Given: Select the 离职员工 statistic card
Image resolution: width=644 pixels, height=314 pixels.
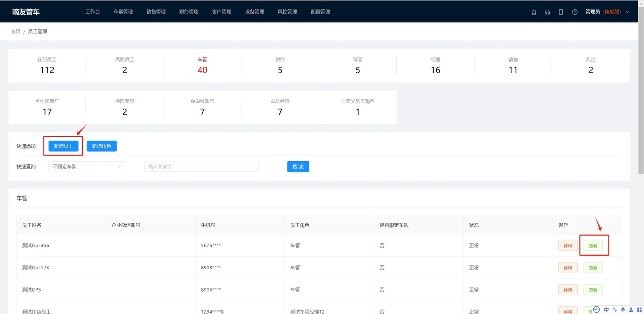Looking at the screenshot, I should click(125, 66).
